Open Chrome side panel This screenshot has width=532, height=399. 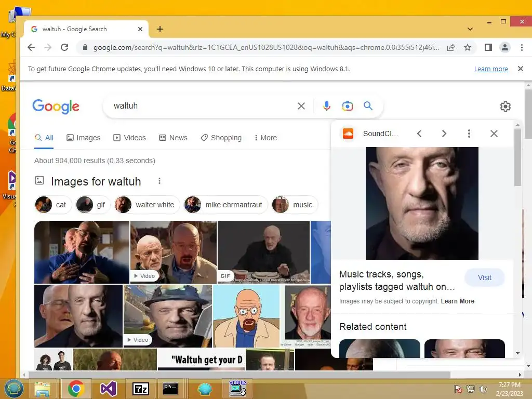(488, 47)
